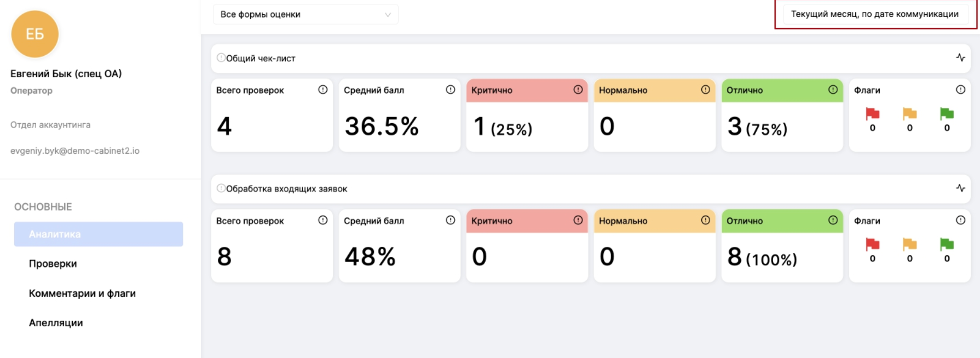Click yellow flag in Общий чек-лист row
This screenshot has height=358, width=980.
click(909, 114)
